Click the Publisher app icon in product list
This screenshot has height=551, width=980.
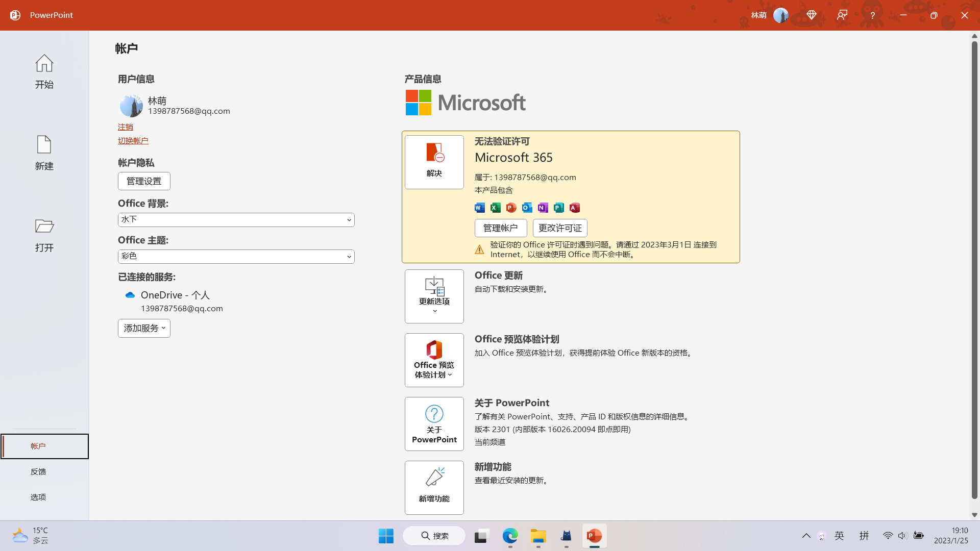pos(559,208)
